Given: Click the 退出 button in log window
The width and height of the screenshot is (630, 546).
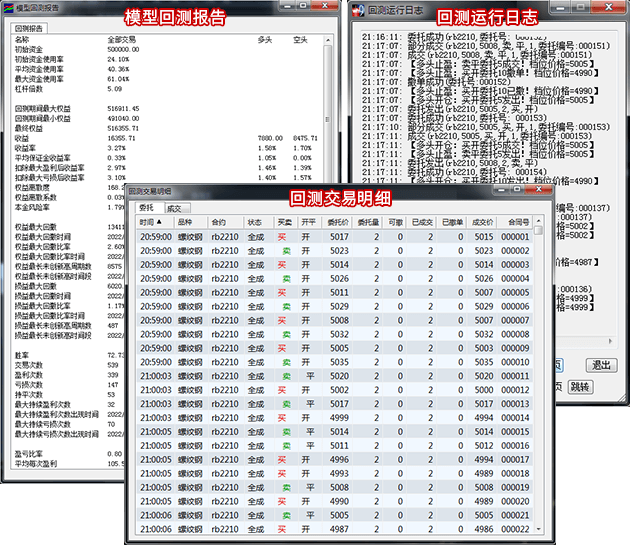Looking at the screenshot, I should tap(601, 365).
